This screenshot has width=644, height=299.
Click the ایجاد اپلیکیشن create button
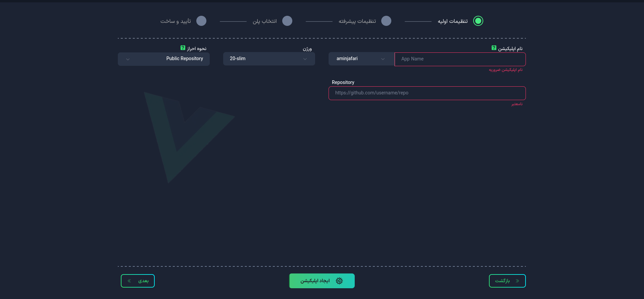point(322,281)
